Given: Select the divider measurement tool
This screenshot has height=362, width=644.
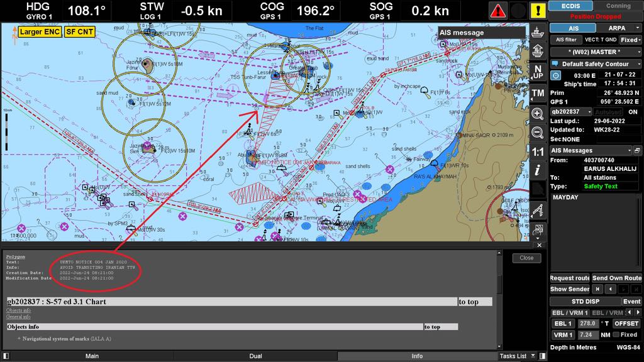Looking at the screenshot, I should pyautogui.click(x=538, y=211).
